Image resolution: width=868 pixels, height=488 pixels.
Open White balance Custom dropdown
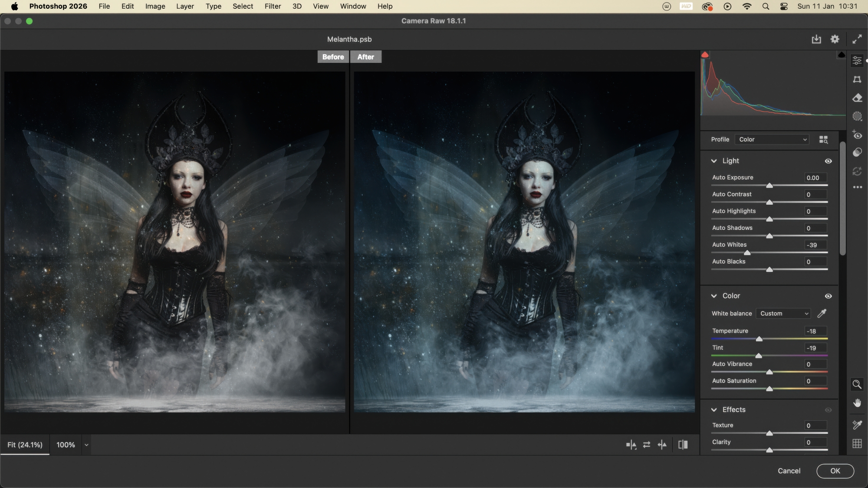click(x=783, y=313)
